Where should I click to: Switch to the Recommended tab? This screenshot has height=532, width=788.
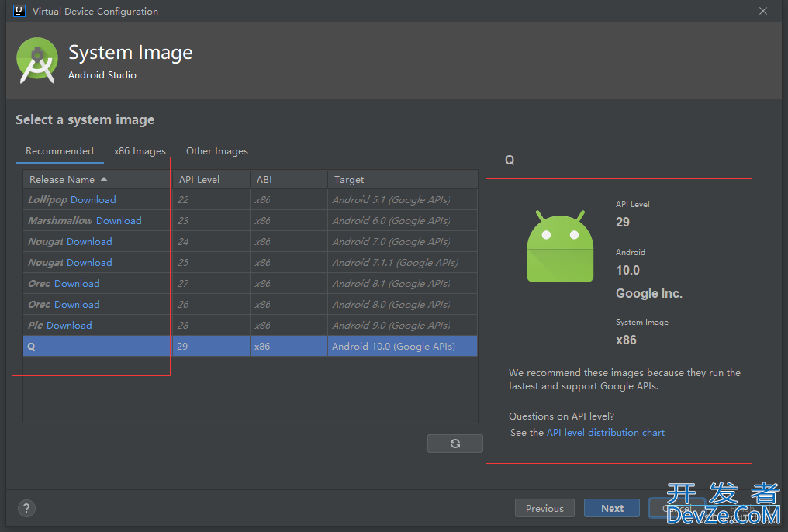click(59, 151)
